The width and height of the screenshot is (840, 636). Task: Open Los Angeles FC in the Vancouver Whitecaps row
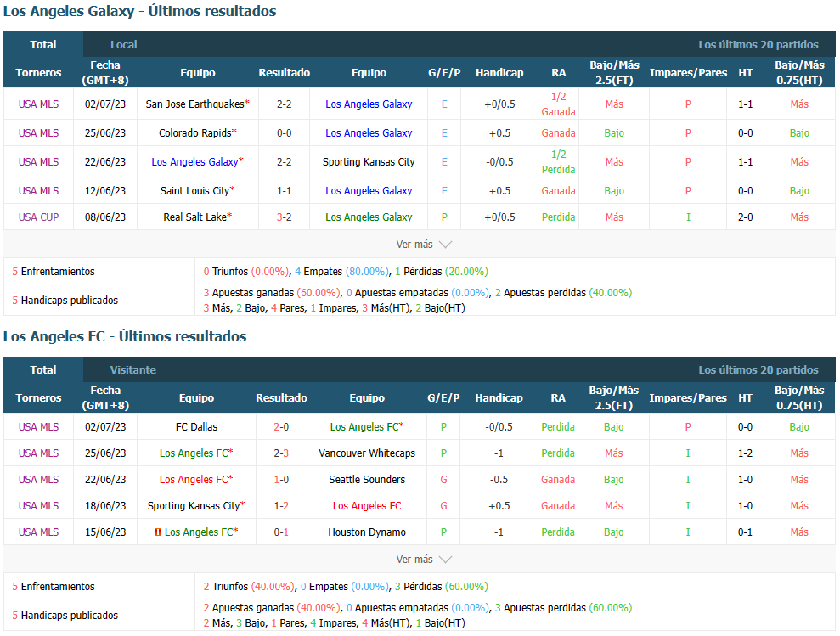pyautogui.click(x=194, y=453)
